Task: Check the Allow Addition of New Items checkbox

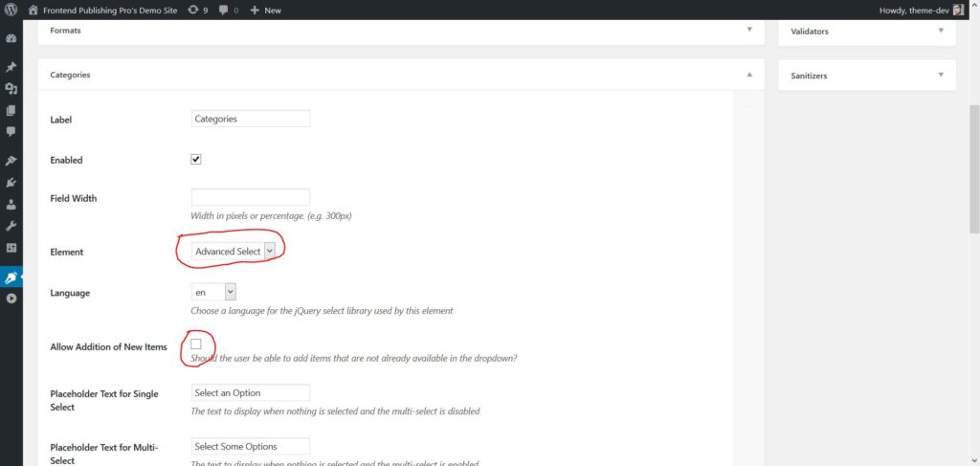Action: 195,344
